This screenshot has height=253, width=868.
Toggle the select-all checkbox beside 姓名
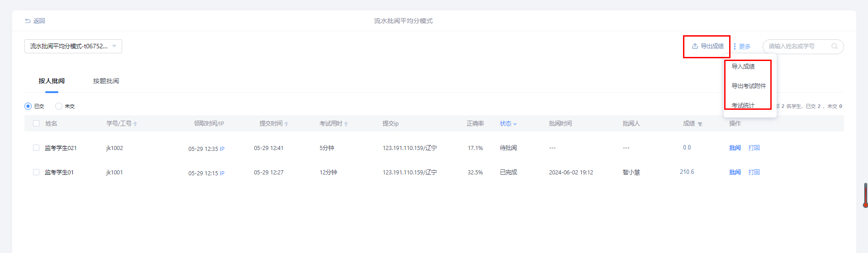36,123
